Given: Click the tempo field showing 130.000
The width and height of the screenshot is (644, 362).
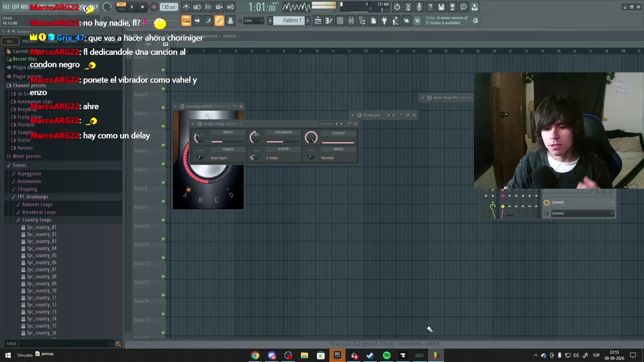Looking at the screenshot, I should [169, 7].
